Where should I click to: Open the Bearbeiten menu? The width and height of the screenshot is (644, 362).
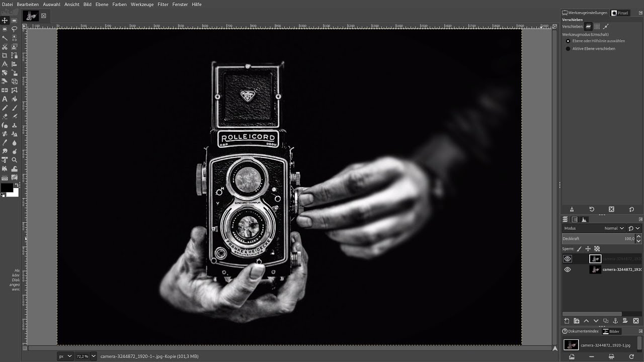(27, 4)
